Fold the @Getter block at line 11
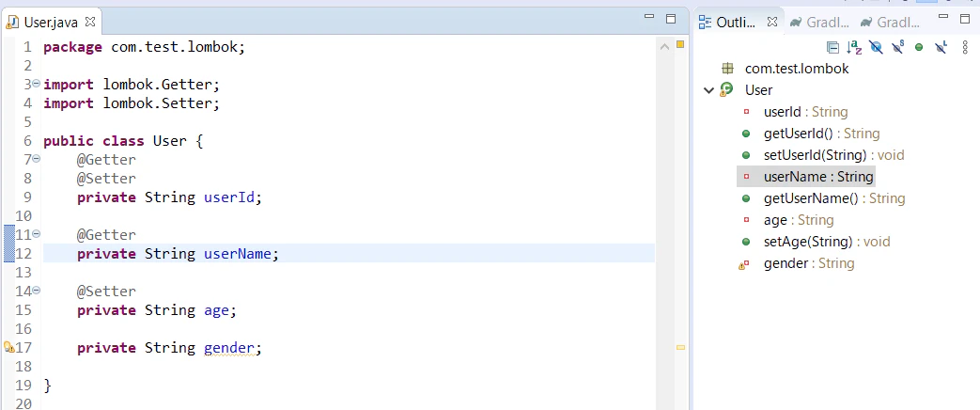980x410 pixels. (36, 233)
